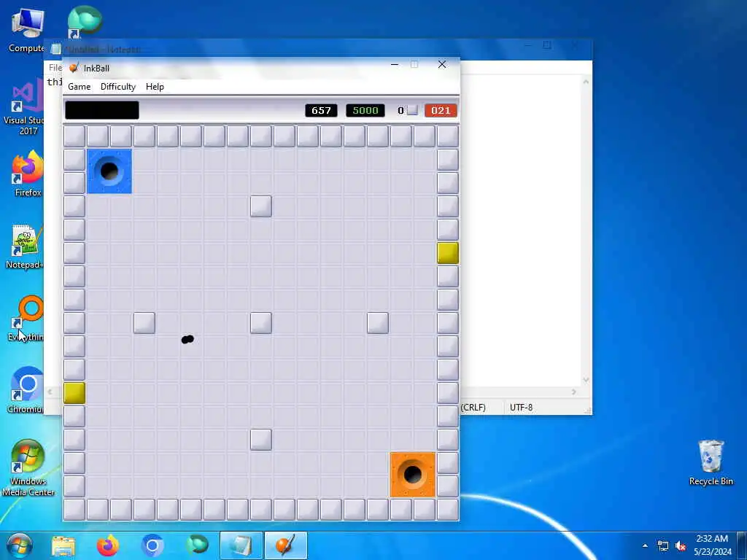Click the red 021 timer display
Viewport: 747px width, 560px height.
(x=441, y=111)
